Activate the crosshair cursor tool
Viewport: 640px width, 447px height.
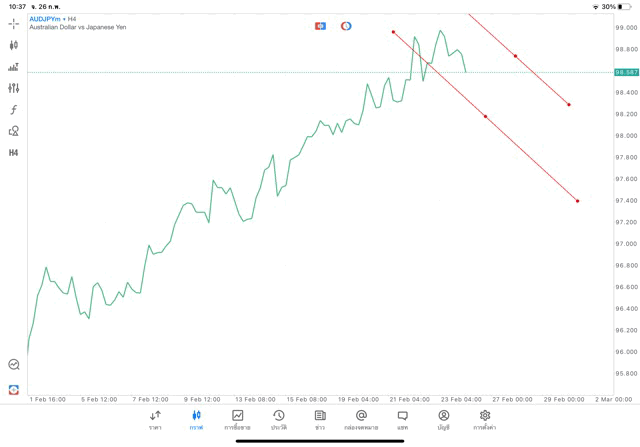[x=14, y=23]
